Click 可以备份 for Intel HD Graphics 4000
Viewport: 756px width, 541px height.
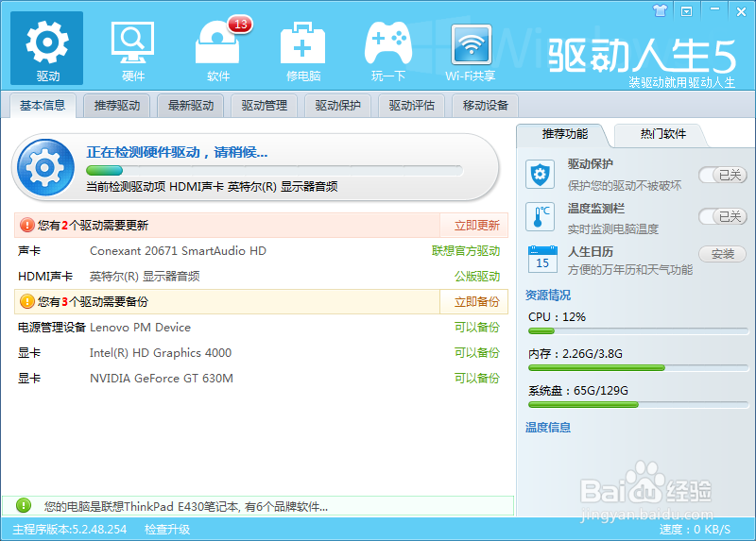click(x=477, y=353)
